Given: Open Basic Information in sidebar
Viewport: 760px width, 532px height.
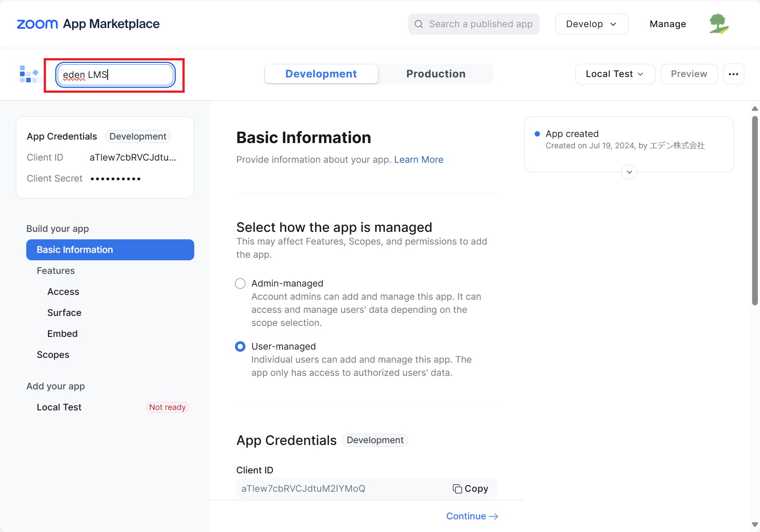Looking at the screenshot, I should [x=110, y=250].
